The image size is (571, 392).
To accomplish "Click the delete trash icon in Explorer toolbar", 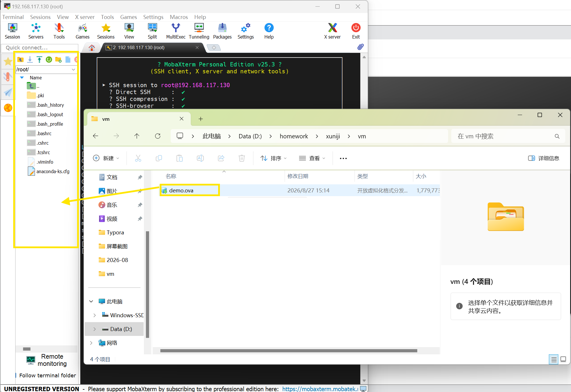I will [x=242, y=158].
